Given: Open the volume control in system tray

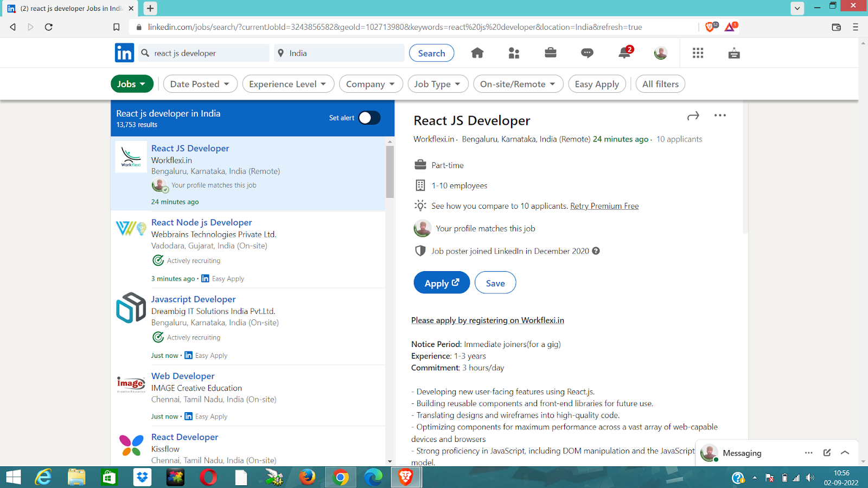Looking at the screenshot, I should pyautogui.click(x=810, y=478).
